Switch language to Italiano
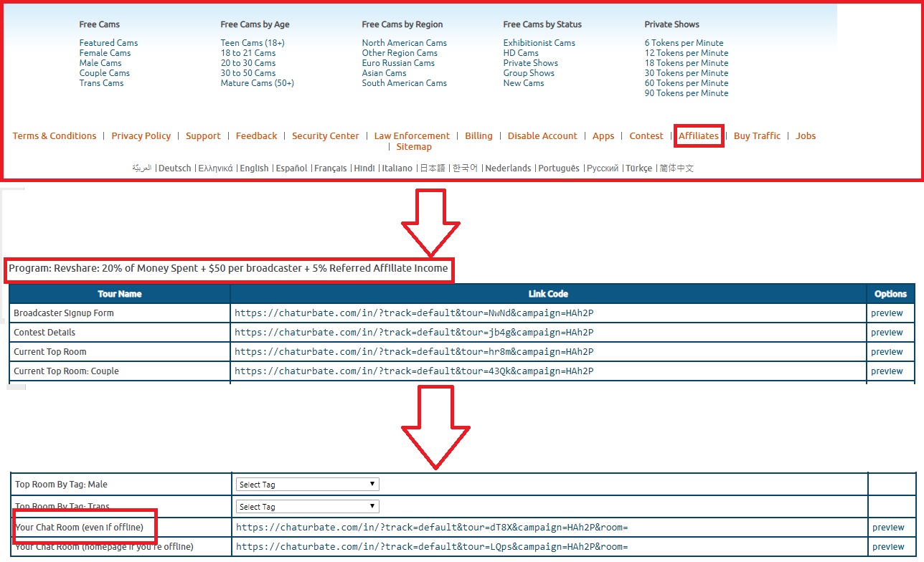Screen dimensions: 924x562 (x=397, y=168)
